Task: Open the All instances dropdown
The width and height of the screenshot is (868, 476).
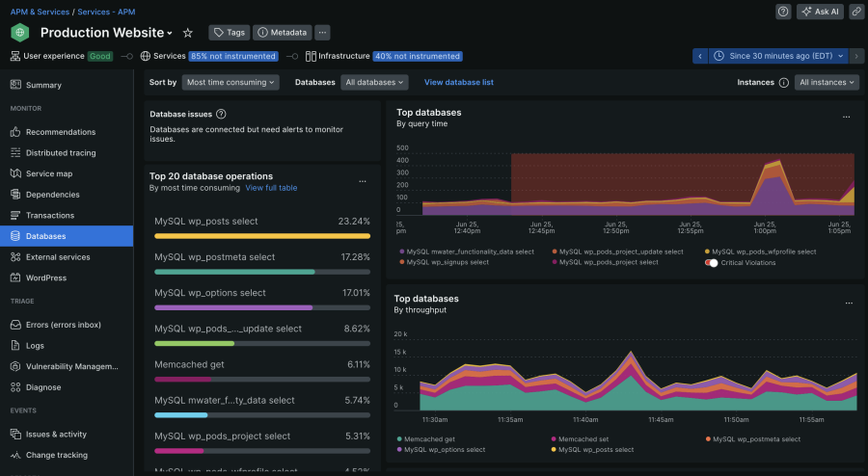Action: [x=827, y=83]
